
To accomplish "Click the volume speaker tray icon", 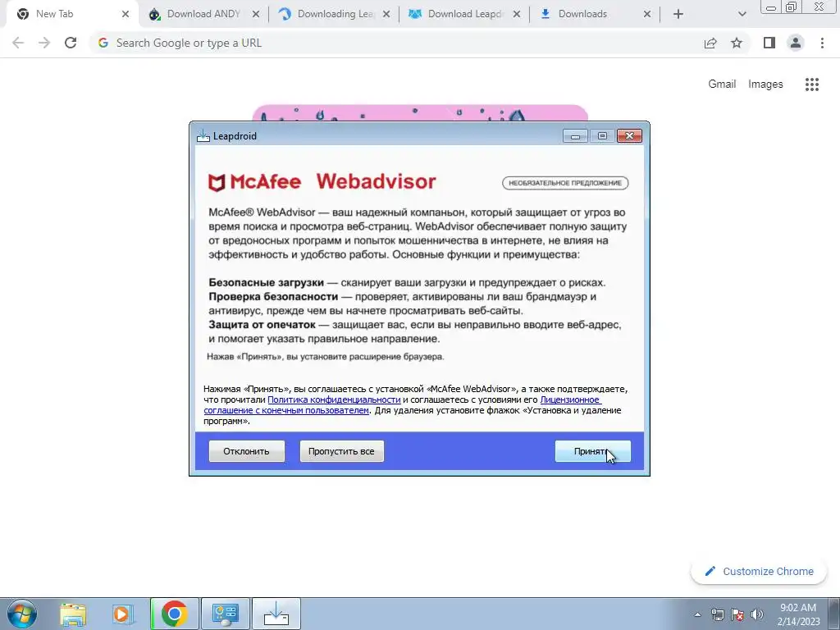I will (x=757, y=615).
